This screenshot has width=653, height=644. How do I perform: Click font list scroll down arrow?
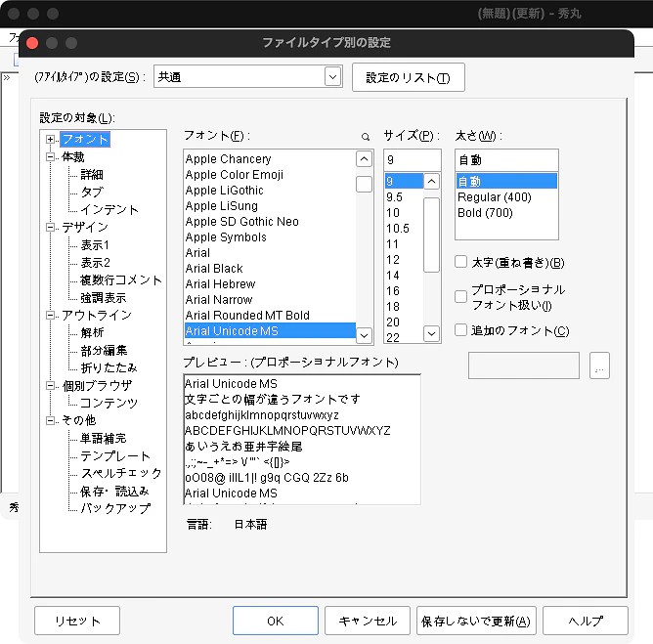point(364,335)
